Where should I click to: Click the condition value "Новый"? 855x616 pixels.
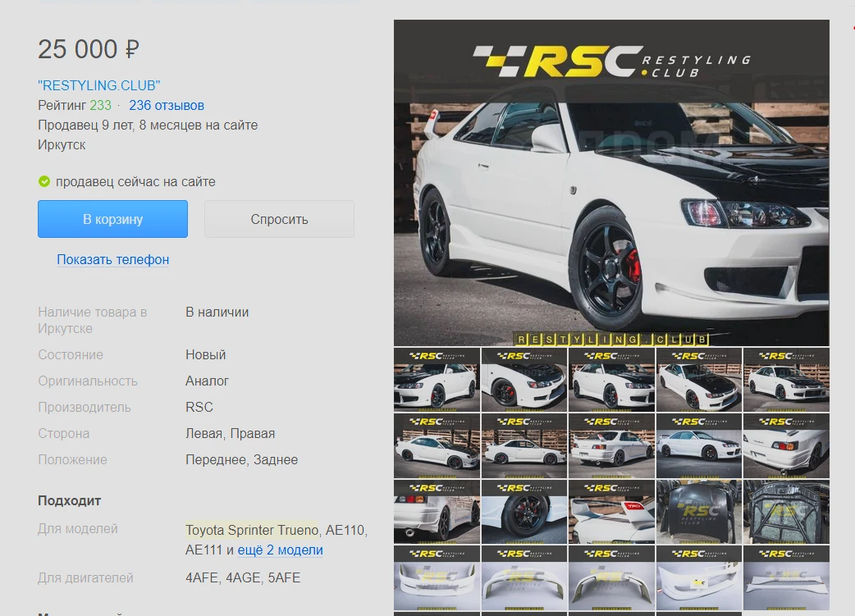(x=206, y=355)
